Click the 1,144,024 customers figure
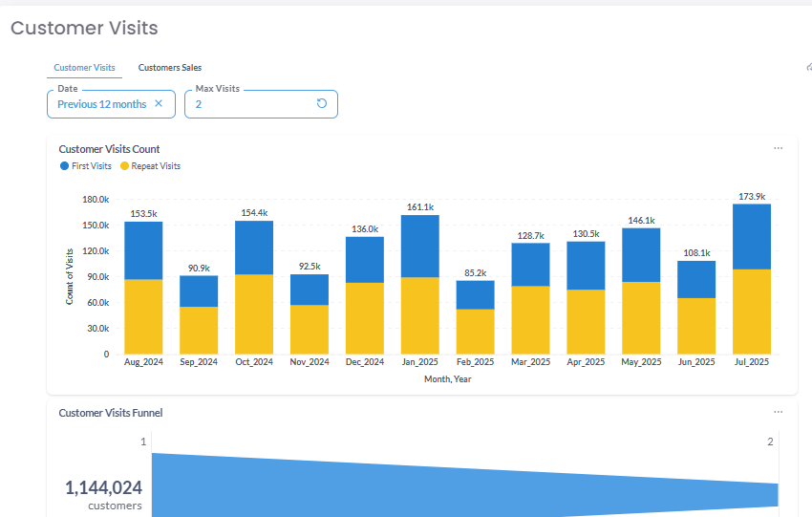 click(103, 489)
